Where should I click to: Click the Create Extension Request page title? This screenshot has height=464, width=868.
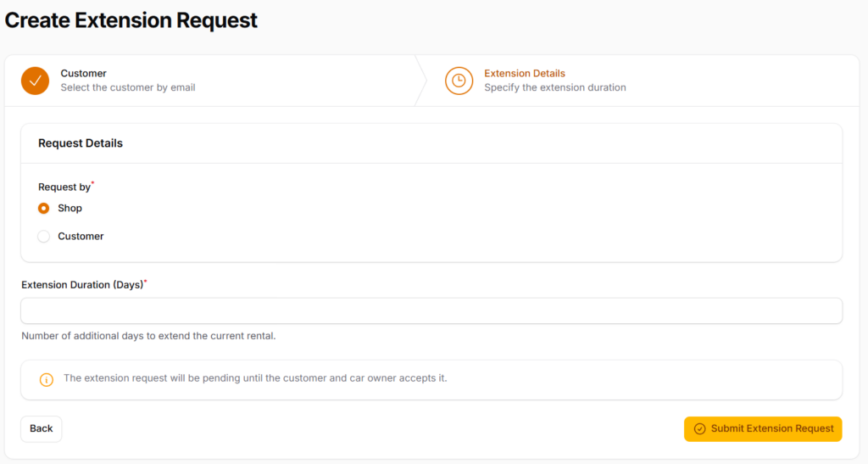coord(131,20)
